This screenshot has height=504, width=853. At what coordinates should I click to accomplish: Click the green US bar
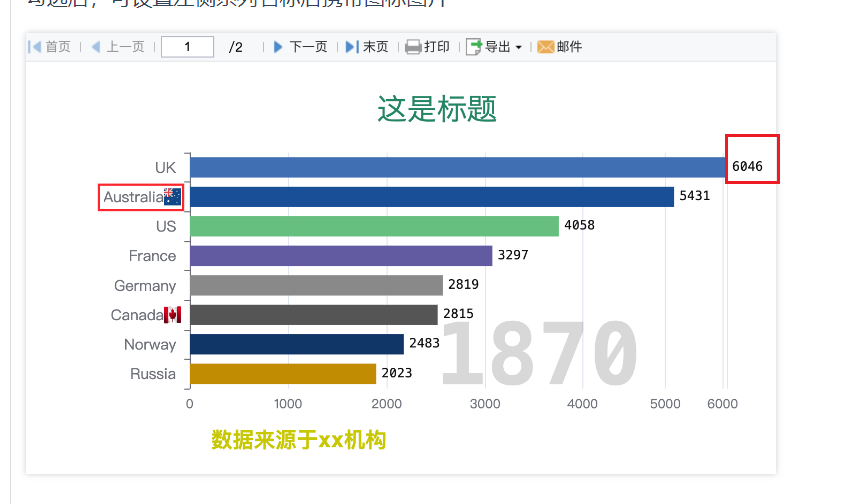(x=374, y=226)
